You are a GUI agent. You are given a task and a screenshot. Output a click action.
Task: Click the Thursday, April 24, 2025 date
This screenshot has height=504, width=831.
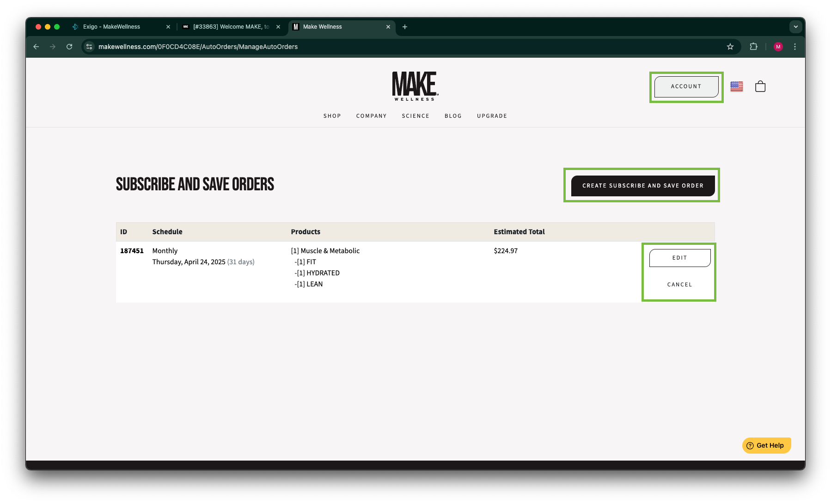(x=189, y=262)
